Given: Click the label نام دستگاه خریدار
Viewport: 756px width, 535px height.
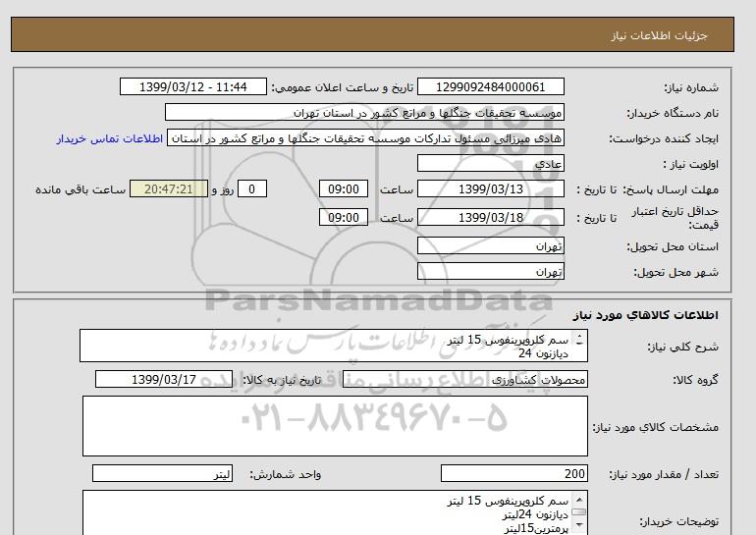Looking at the screenshot, I should pyautogui.click(x=673, y=113).
